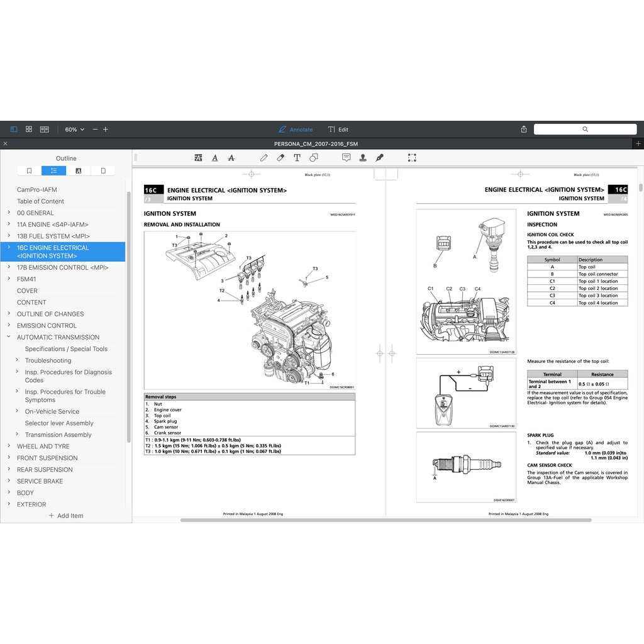Open the Table of Content outline entry
Viewport: 644px width, 644px height.
pyautogui.click(x=40, y=201)
